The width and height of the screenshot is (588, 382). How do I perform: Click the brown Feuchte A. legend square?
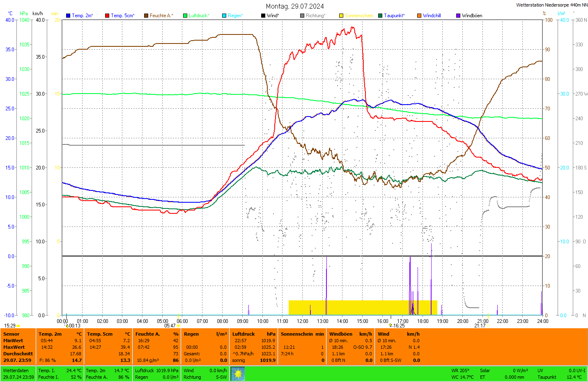[146, 16]
